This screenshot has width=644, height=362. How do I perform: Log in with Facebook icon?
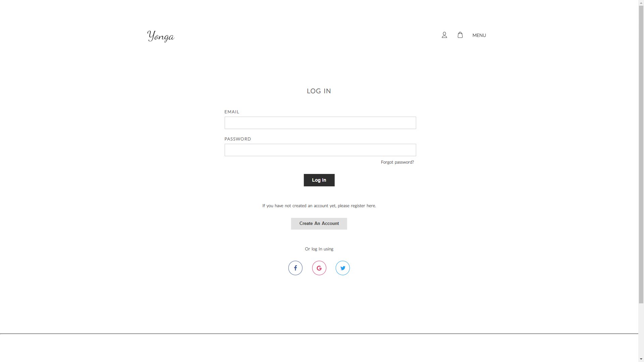click(295, 268)
